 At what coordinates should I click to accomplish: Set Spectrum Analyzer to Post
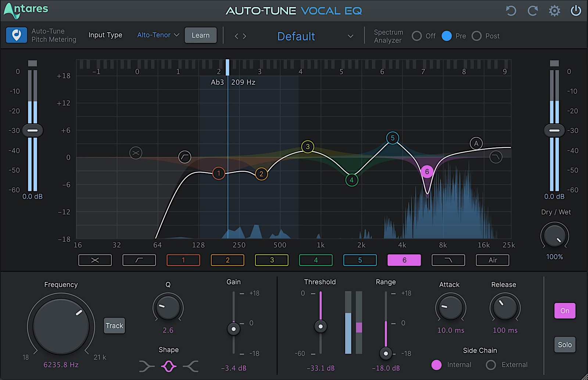[477, 36]
